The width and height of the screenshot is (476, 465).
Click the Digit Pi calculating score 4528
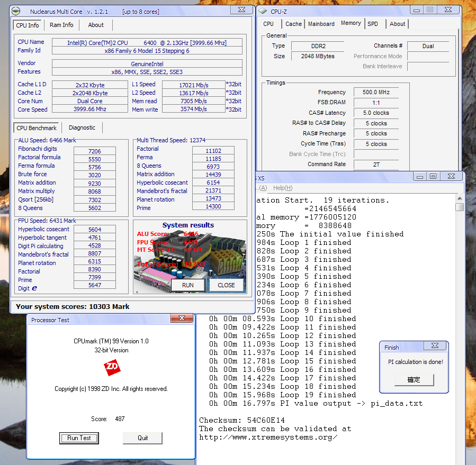click(x=95, y=245)
